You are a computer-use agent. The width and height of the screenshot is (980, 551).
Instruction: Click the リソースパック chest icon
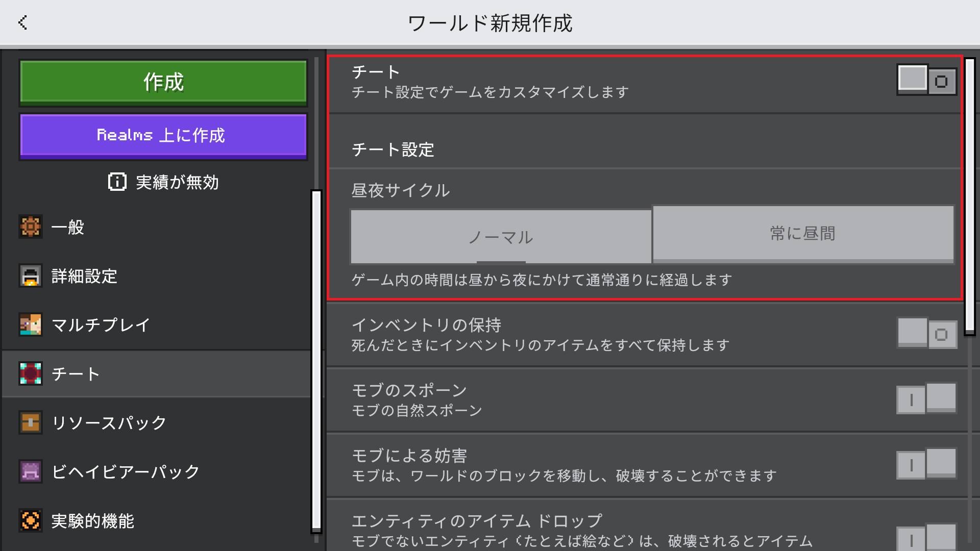click(31, 422)
